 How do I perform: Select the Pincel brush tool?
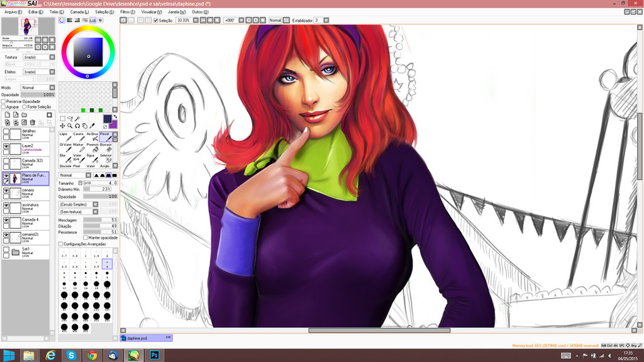coord(106,136)
